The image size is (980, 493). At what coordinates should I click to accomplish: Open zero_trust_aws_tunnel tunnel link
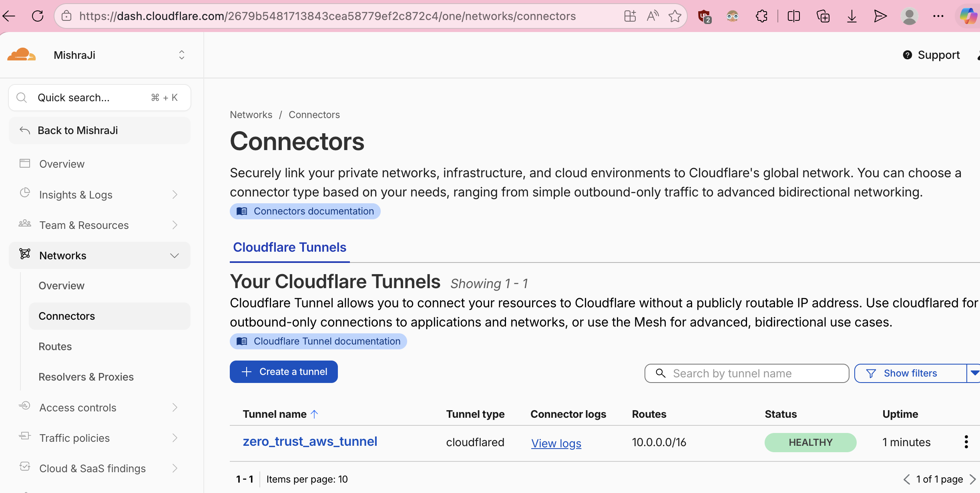tap(310, 441)
